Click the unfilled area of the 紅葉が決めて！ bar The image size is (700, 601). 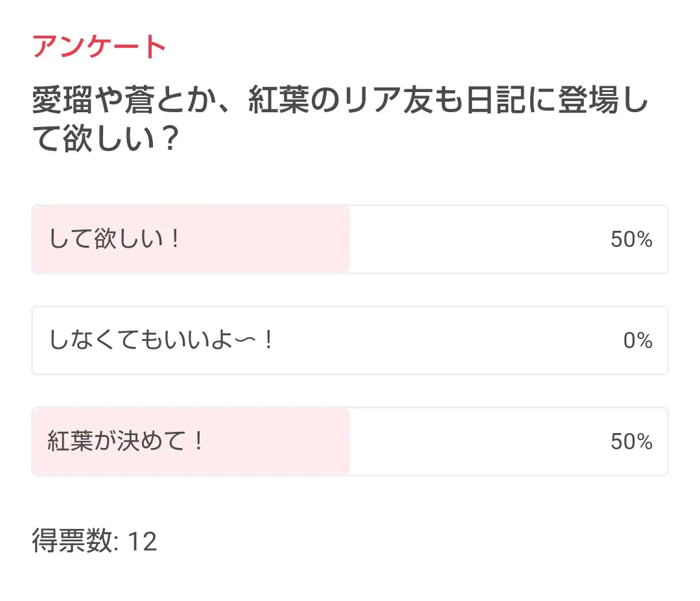click(x=480, y=442)
